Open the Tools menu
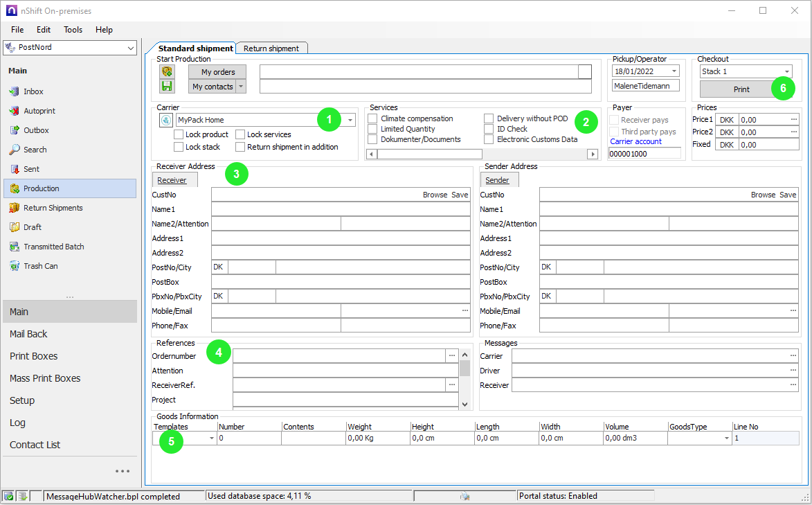This screenshot has width=812, height=505. pyautogui.click(x=73, y=30)
